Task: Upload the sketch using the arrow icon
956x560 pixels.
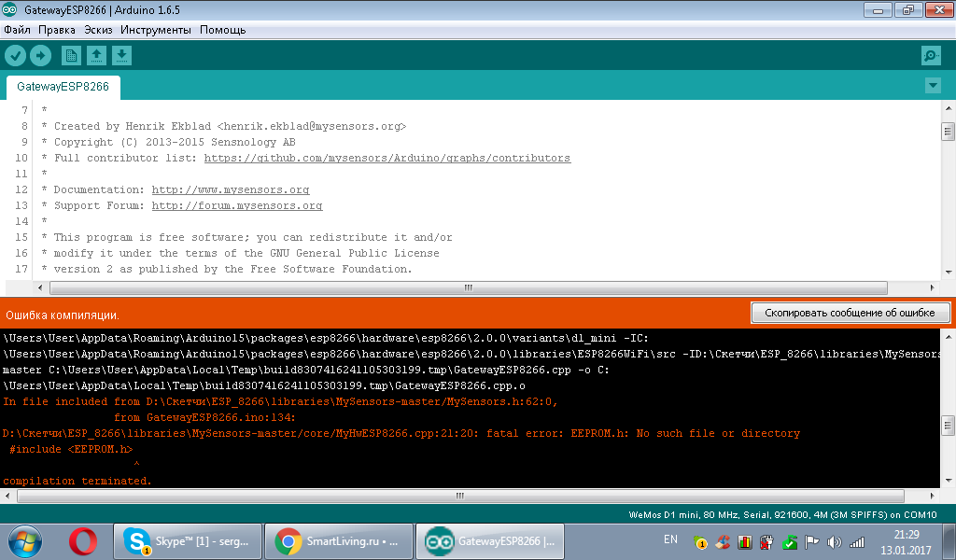Action: tap(40, 55)
